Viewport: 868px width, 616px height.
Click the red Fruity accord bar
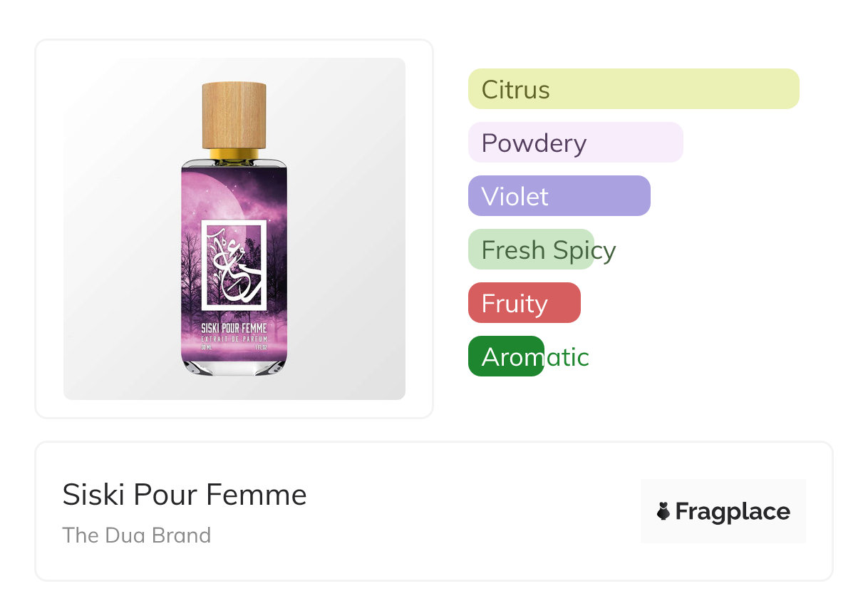[524, 303]
